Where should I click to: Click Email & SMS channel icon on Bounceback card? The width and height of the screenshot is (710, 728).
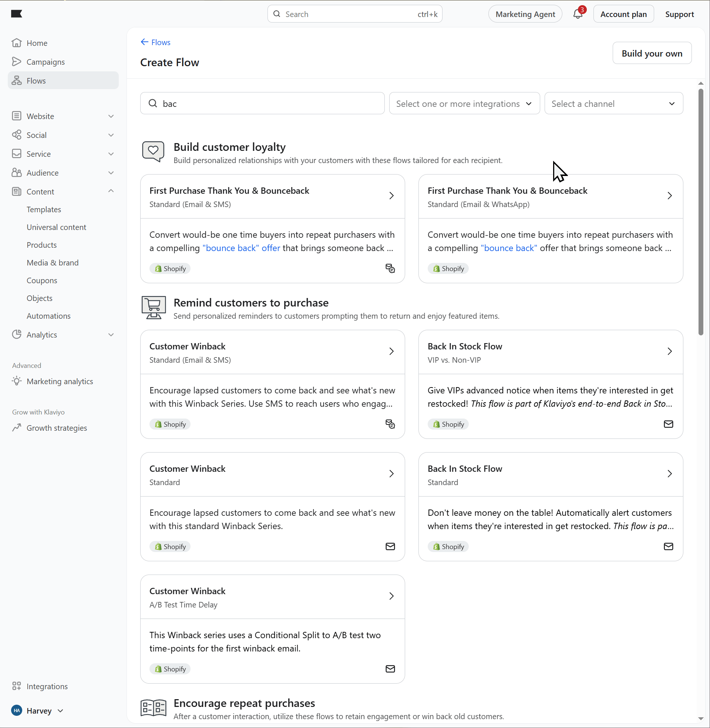390,268
